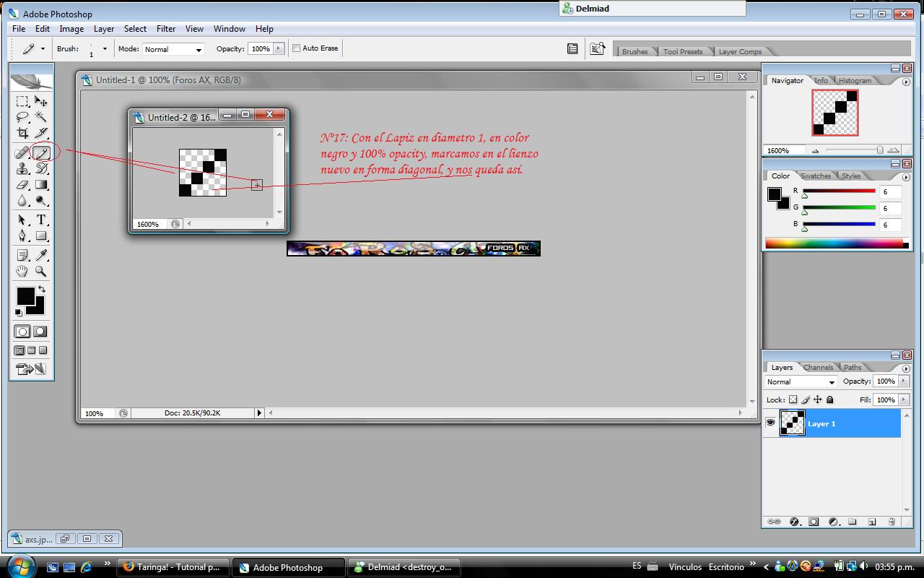924x578 pixels.
Task: Swap foreground and background colors
Action: point(42,289)
